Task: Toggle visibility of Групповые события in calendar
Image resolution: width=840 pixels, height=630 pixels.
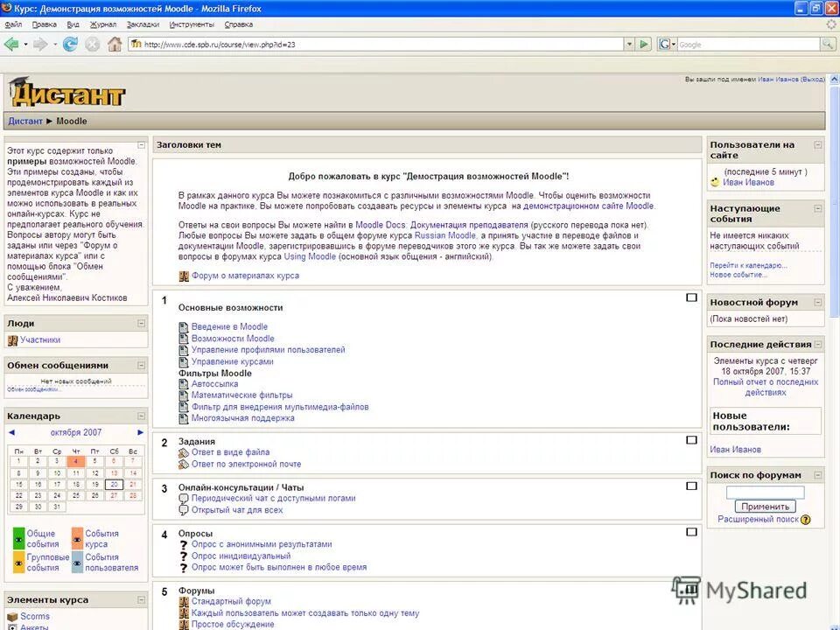Action: [x=18, y=563]
